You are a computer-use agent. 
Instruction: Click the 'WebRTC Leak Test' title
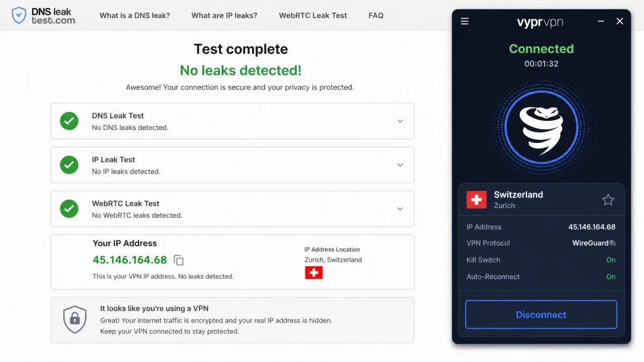[x=126, y=204]
